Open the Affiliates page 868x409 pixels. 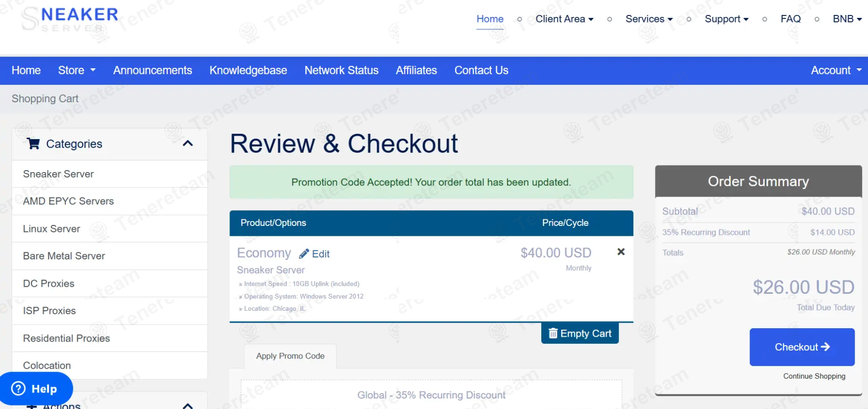coord(417,70)
